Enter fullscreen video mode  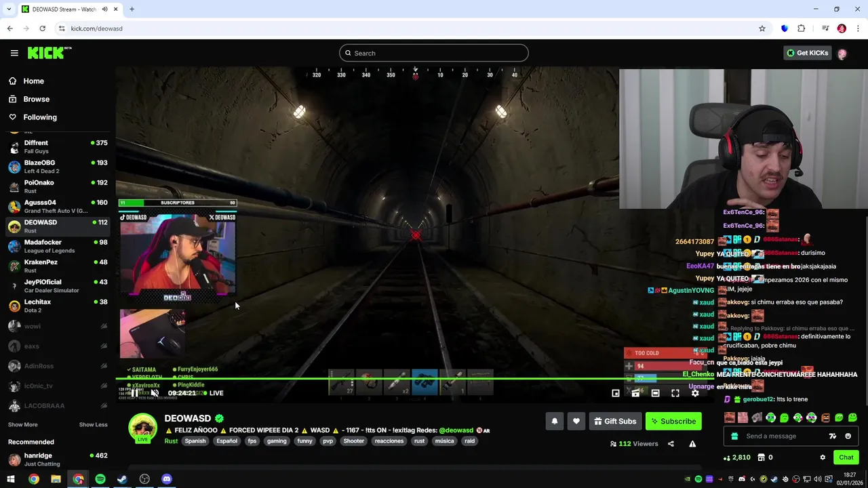pyautogui.click(x=675, y=393)
